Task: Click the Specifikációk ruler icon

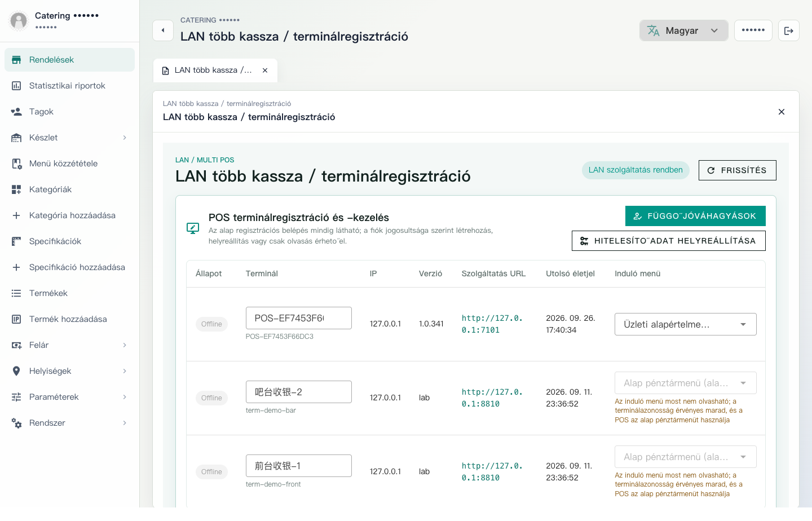Action: tap(16, 241)
